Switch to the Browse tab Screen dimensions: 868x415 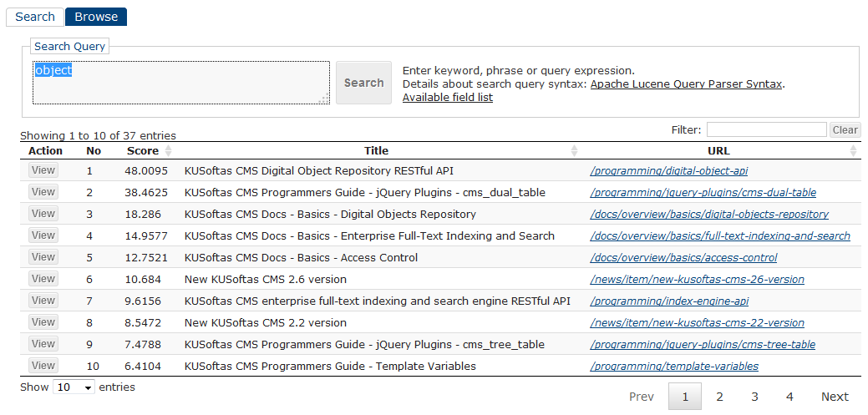(x=96, y=17)
